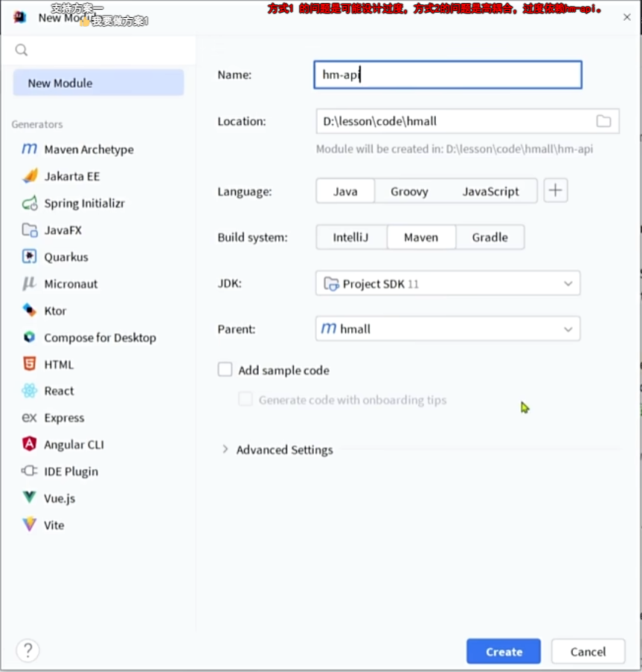Add another language with plus button
The width and height of the screenshot is (642, 672).
click(556, 190)
